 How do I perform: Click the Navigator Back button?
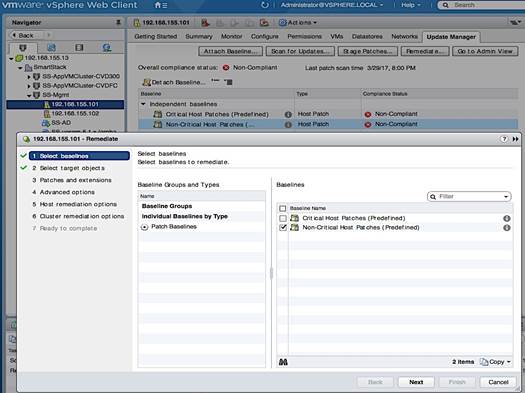pos(23,35)
